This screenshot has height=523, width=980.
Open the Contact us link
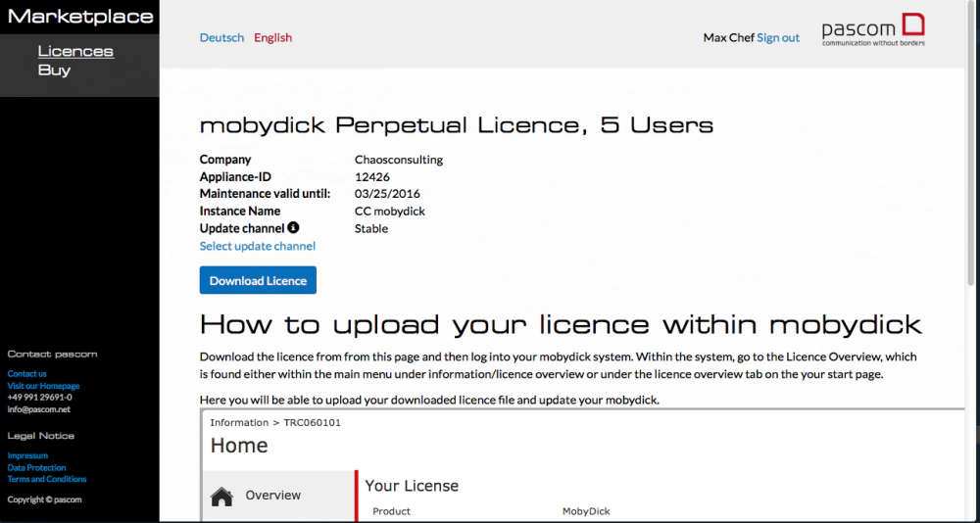pyautogui.click(x=27, y=374)
